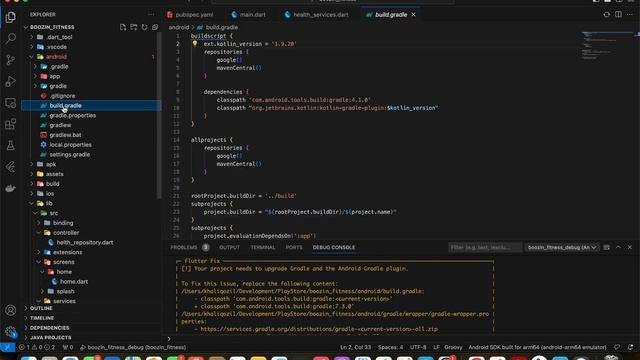Open the Ports panel tab
Viewport: 640px width, 360px height.
[x=294, y=247]
